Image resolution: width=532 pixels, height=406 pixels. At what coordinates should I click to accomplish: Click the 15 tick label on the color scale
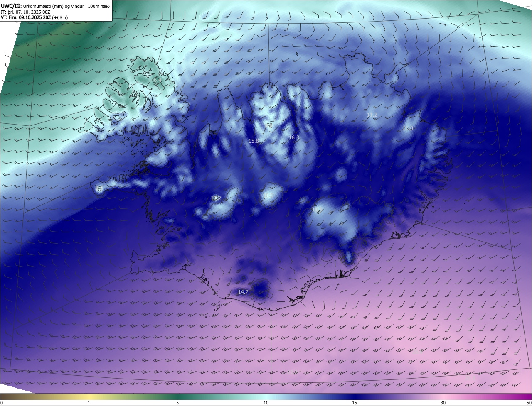[355, 403]
